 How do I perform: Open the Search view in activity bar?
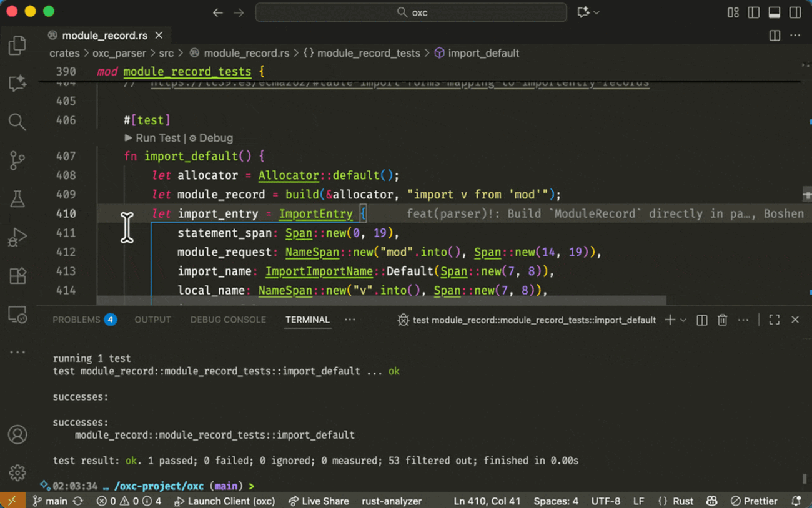[17, 122]
